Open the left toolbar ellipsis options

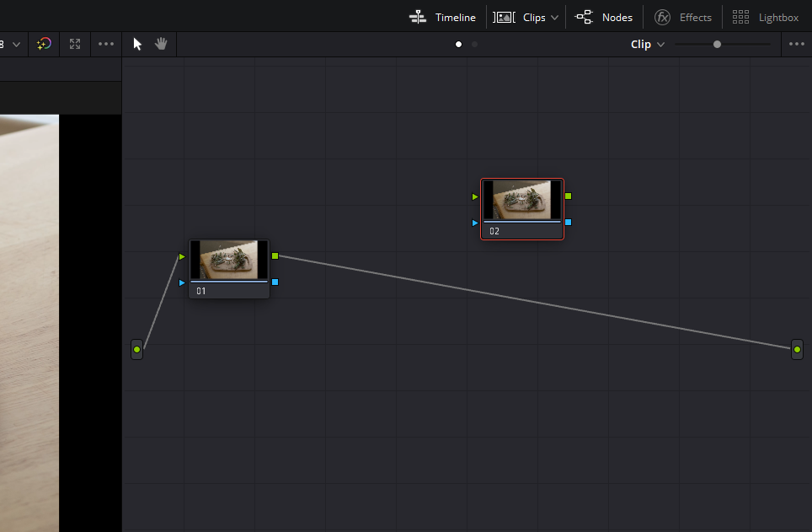[x=105, y=44]
